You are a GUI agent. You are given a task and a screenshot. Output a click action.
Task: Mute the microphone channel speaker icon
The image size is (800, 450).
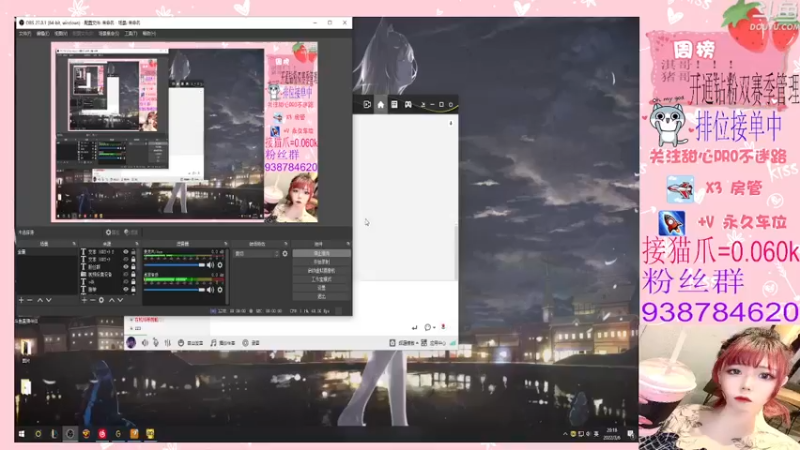[210, 265]
